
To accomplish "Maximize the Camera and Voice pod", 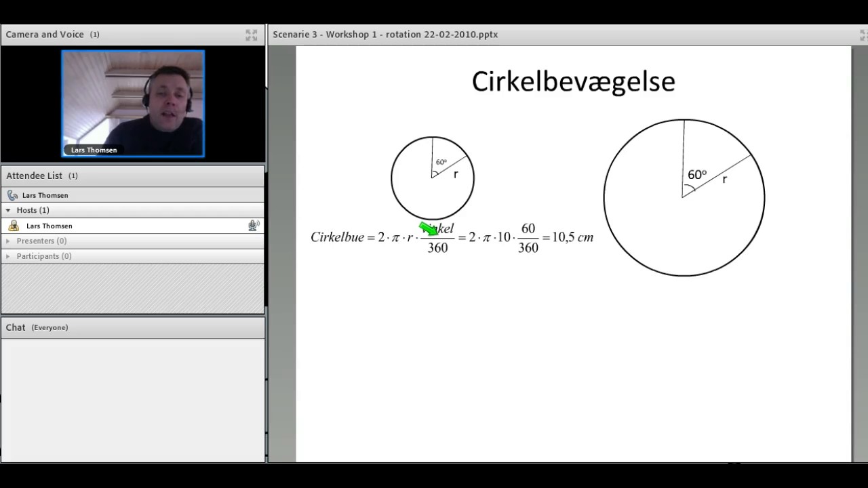I will (x=251, y=35).
